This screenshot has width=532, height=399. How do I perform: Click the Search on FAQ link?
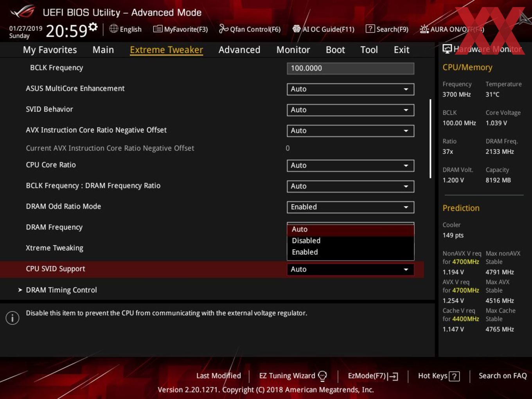pyautogui.click(x=503, y=376)
